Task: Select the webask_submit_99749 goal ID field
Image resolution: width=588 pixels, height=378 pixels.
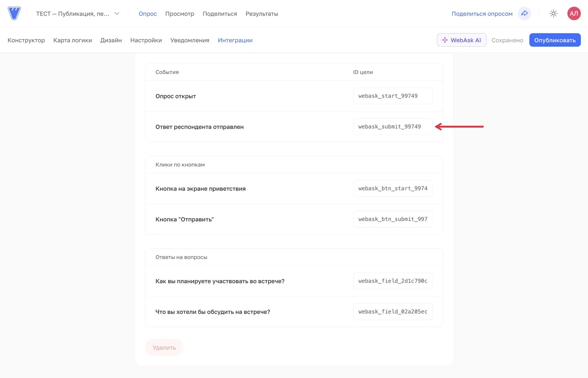Action: 393,127
